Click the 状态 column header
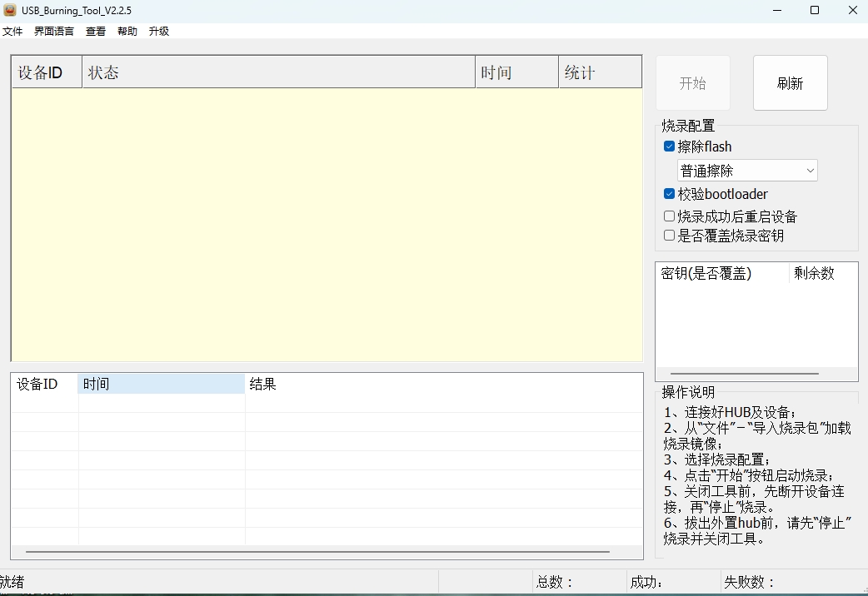 coord(278,72)
